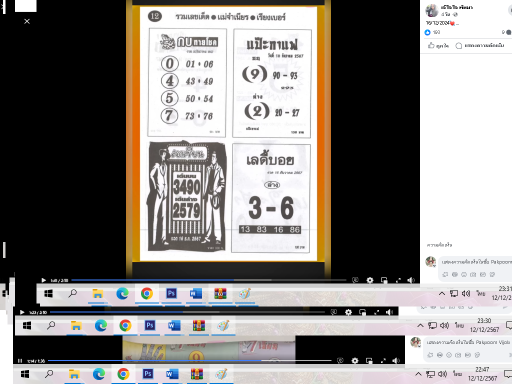512x384 pixels.
Task: Switch to Chrome in the 23:31 taskbar
Action: (x=147, y=294)
